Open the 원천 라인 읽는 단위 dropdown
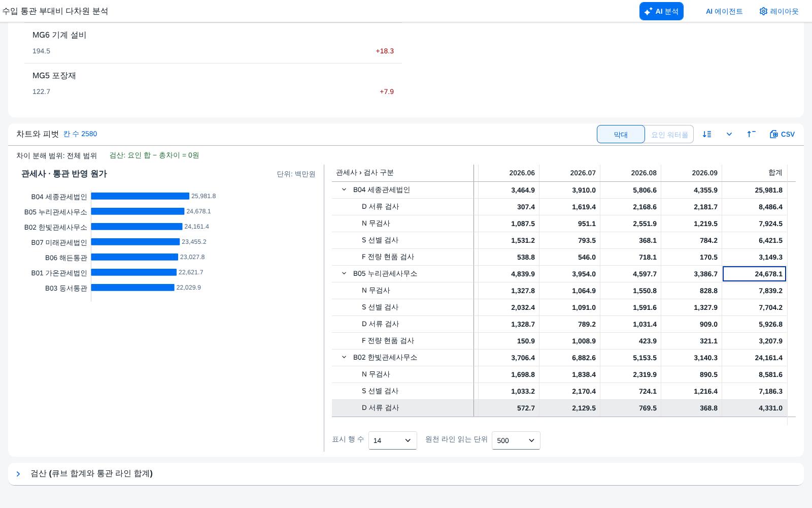The width and height of the screenshot is (812, 508). (516, 440)
